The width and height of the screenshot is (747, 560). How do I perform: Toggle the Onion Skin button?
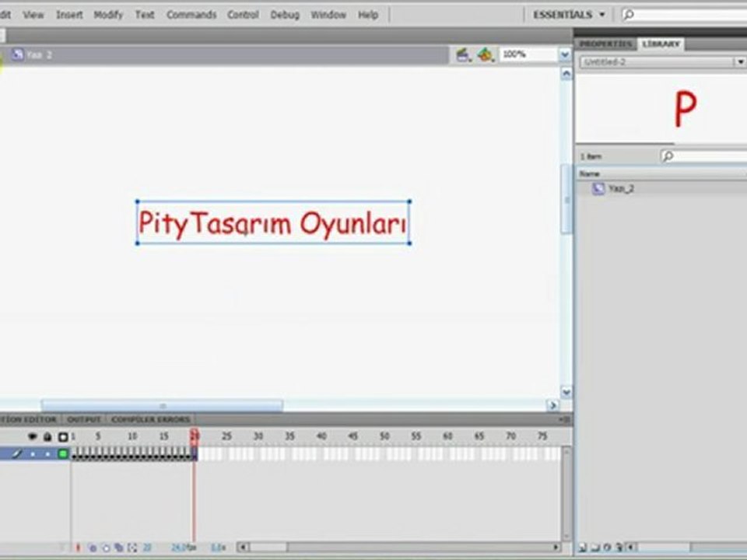[x=93, y=548]
